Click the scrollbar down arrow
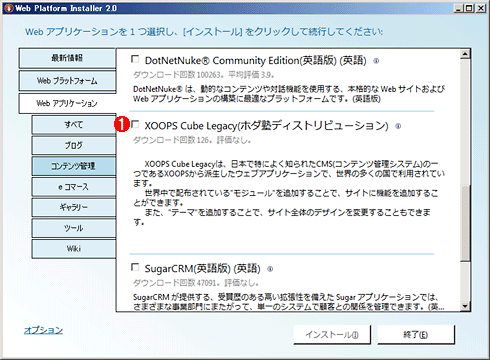The image size is (490, 360). (x=465, y=306)
